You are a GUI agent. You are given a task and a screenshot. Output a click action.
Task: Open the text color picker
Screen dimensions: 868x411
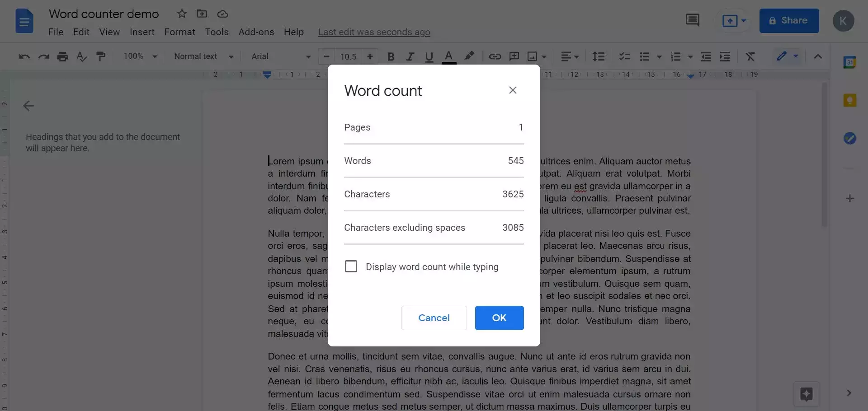(448, 56)
